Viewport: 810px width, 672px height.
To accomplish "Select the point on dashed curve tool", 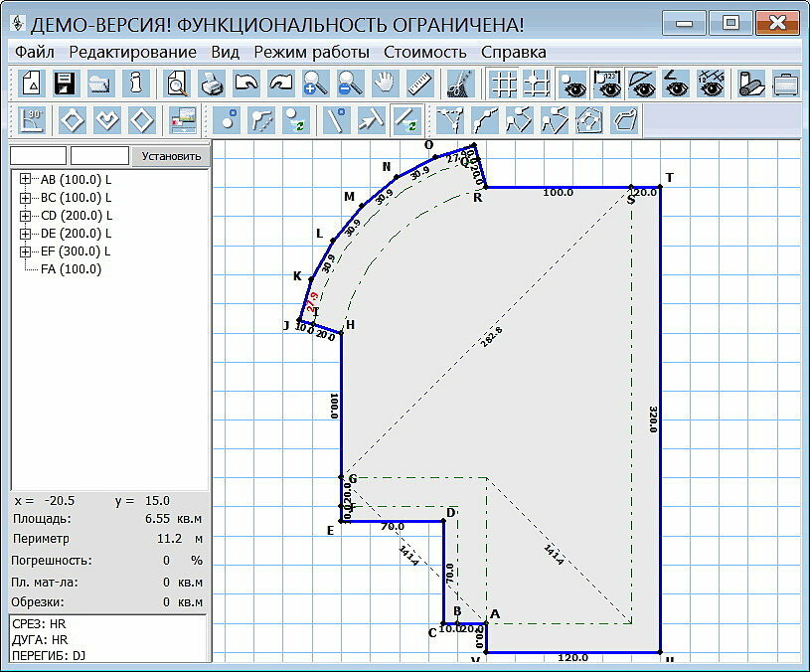I will (x=262, y=120).
